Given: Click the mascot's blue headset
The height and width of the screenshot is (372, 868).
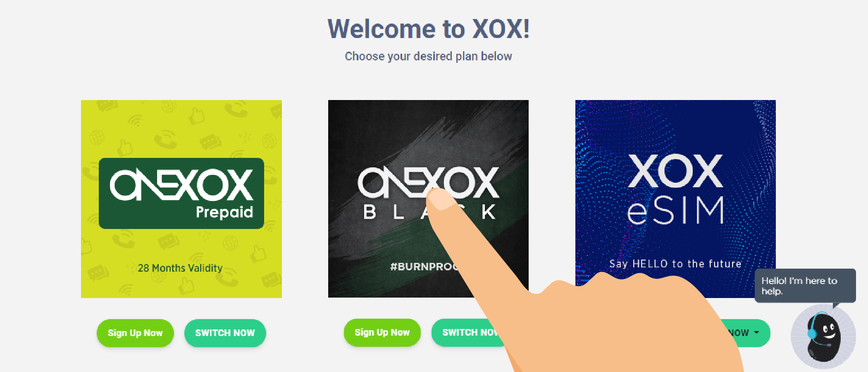Looking at the screenshot, I should pos(813,327).
